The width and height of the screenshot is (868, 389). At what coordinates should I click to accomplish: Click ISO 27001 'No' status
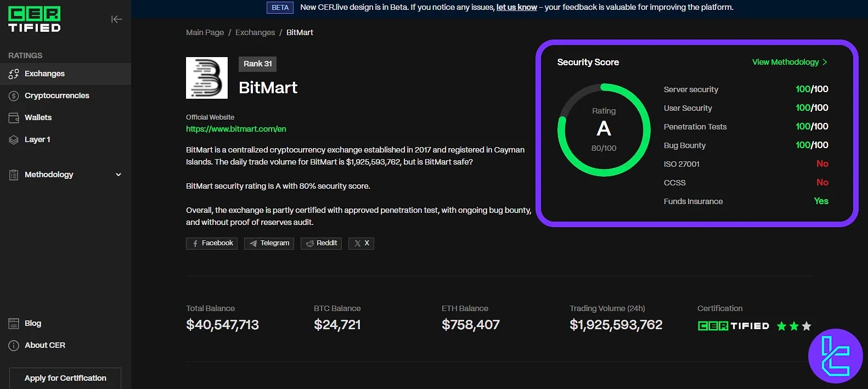point(822,164)
